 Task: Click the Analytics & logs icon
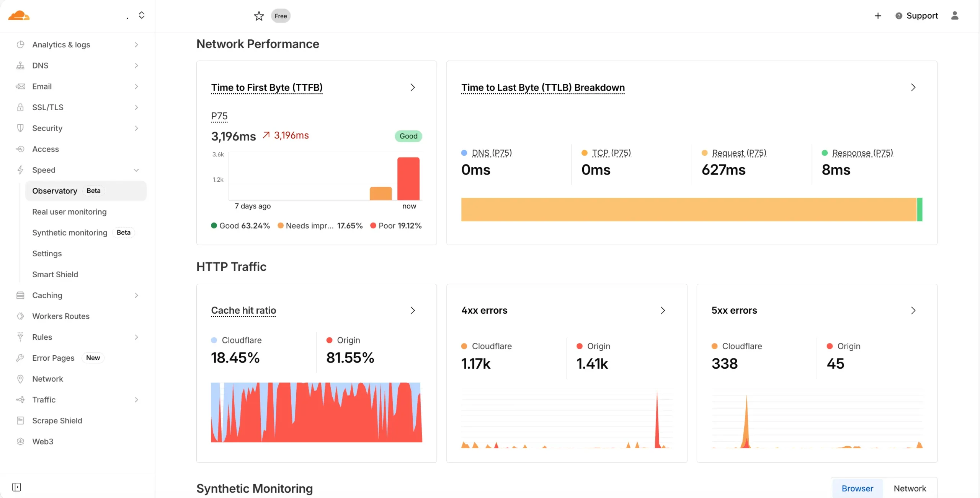(20, 44)
